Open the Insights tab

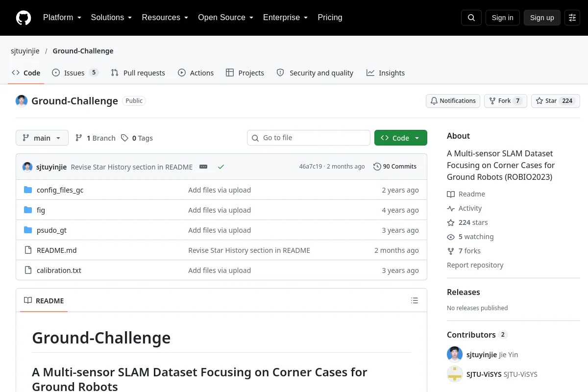click(x=386, y=73)
